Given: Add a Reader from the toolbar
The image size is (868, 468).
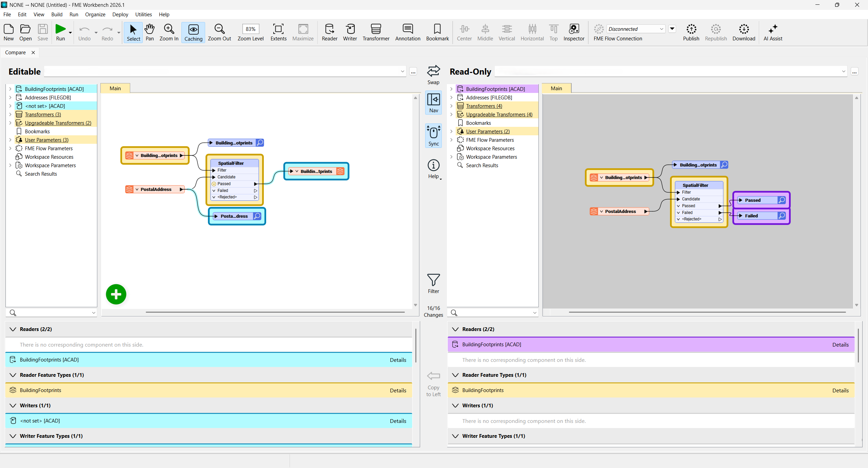Looking at the screenshot, I should click(330, 32).
